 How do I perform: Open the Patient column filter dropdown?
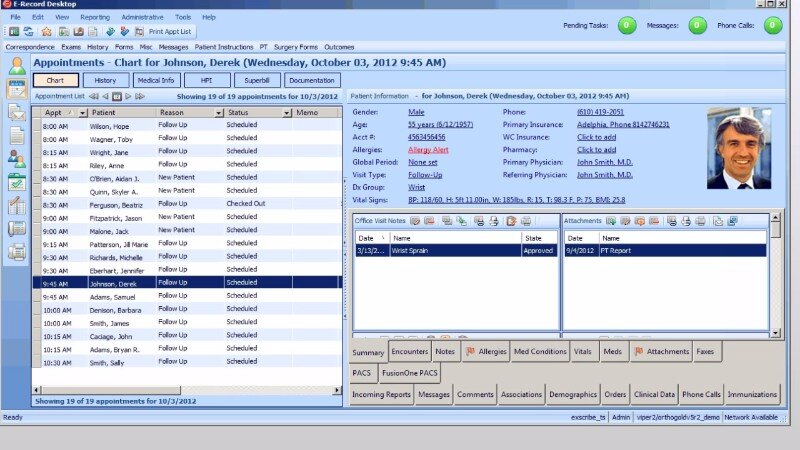(151, 113)
